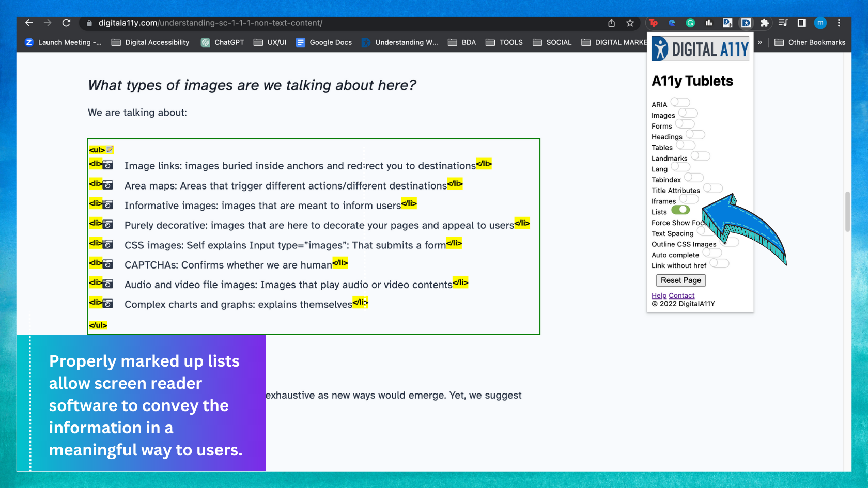Open the reading list icon in toolbar
The height and width of the screenshot is (488, 868).
[x=783, y=23]
